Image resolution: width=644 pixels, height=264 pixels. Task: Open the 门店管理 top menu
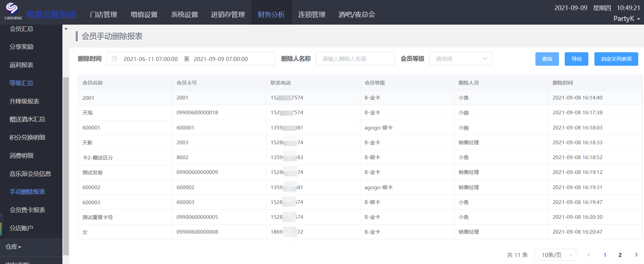[104, 14]
